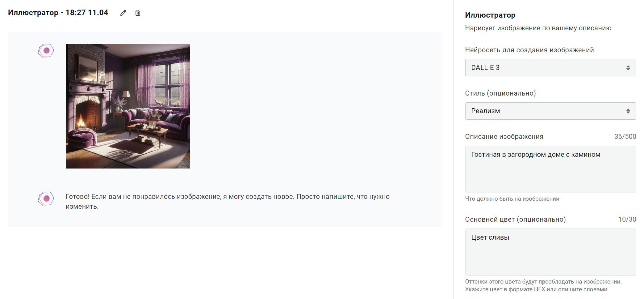Click the arrows of the Реализм selector
This screenshot has width=644, height=299.
coord(628,111)
